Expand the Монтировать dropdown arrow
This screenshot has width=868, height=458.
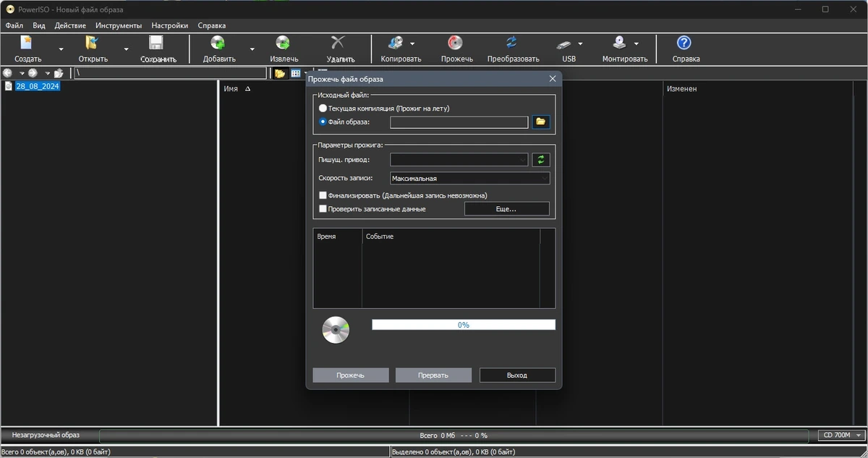pyautogui.click(x=637, y=43)
